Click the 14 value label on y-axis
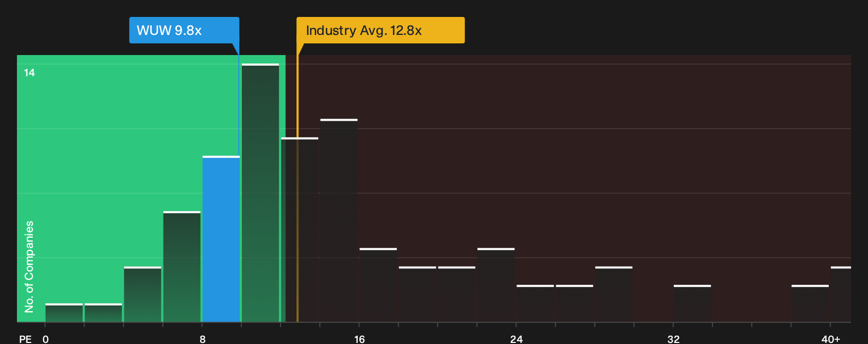Image resolution: width=868 pixels, height=344 pixels. pos(29,73)
